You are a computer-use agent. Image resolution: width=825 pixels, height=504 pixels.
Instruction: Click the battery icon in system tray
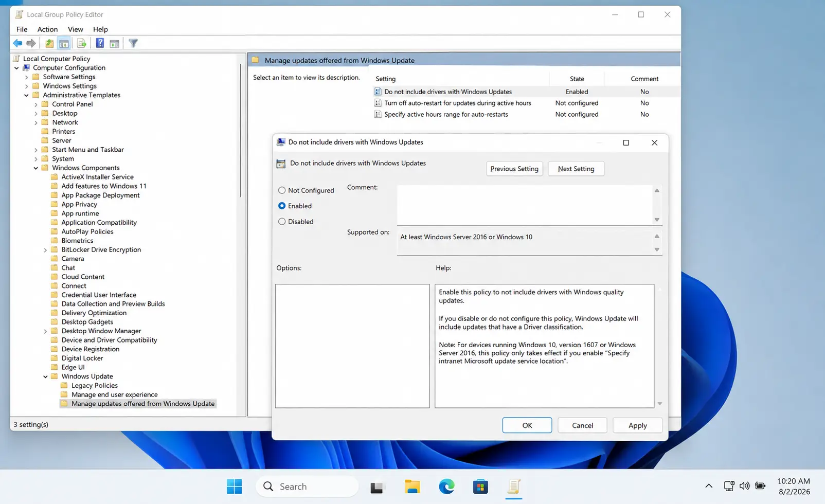tap(760, 485)
